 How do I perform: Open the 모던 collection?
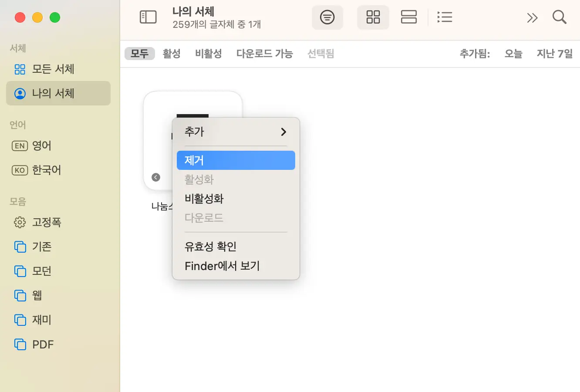pos(58,271)
